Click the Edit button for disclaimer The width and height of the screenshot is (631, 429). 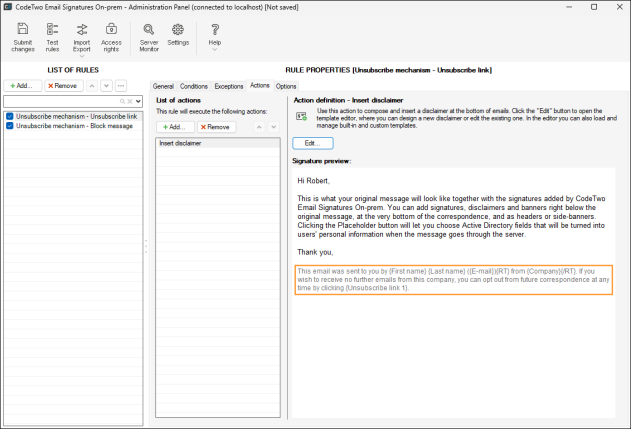coord(313,143)
